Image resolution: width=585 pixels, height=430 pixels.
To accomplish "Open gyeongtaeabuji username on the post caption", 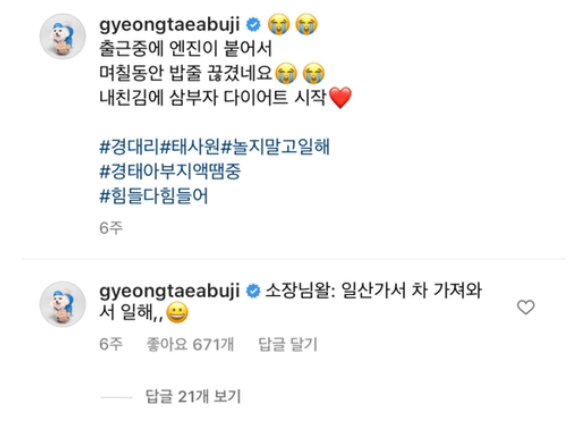I will tap(169, 25).
